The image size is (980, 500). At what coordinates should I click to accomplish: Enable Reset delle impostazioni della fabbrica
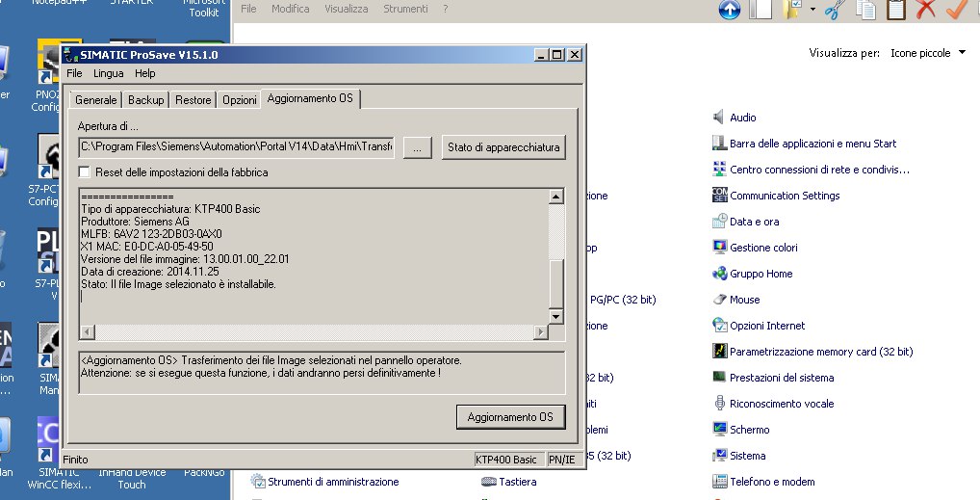[85, 171]
